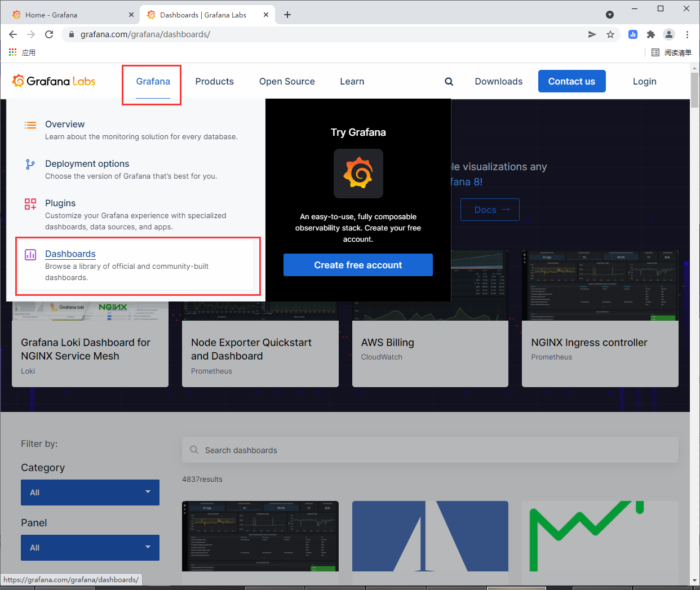Open the Panel filter dropdown
This screenshot has width=700, height=590.
point(90,547)
